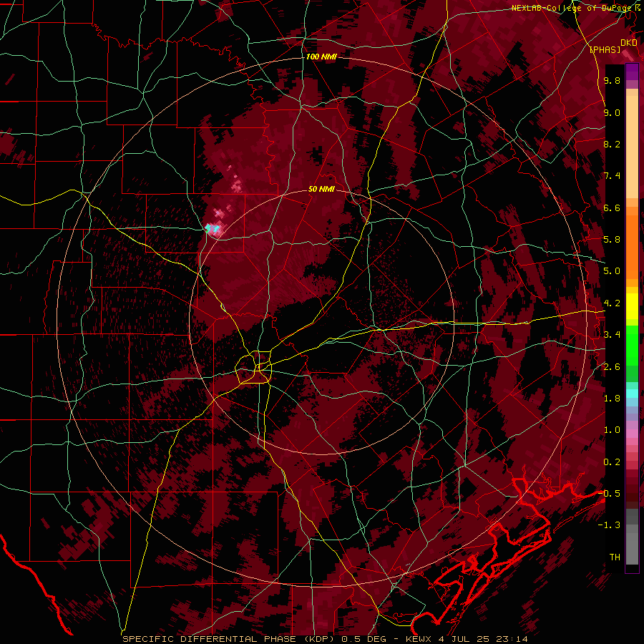Click the bright green color bar segment
The height and width of the screenshot is (644, 644).
point(632,345)
